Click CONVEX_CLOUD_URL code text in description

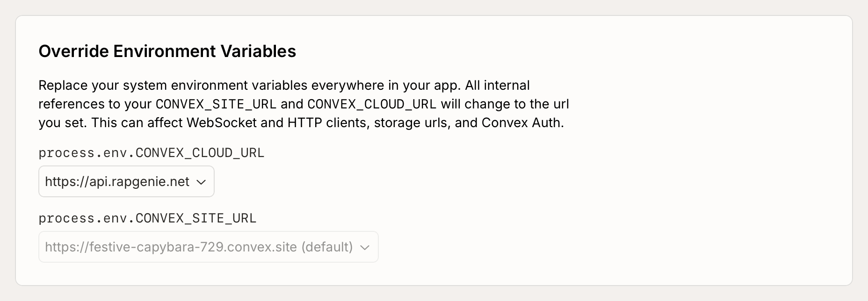click(372, 104)
